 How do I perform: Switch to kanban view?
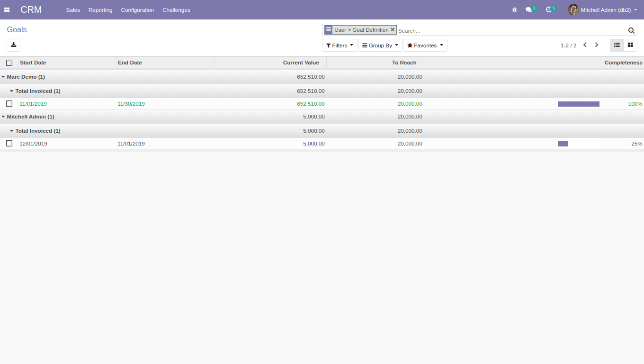click(x=630, y=45)
